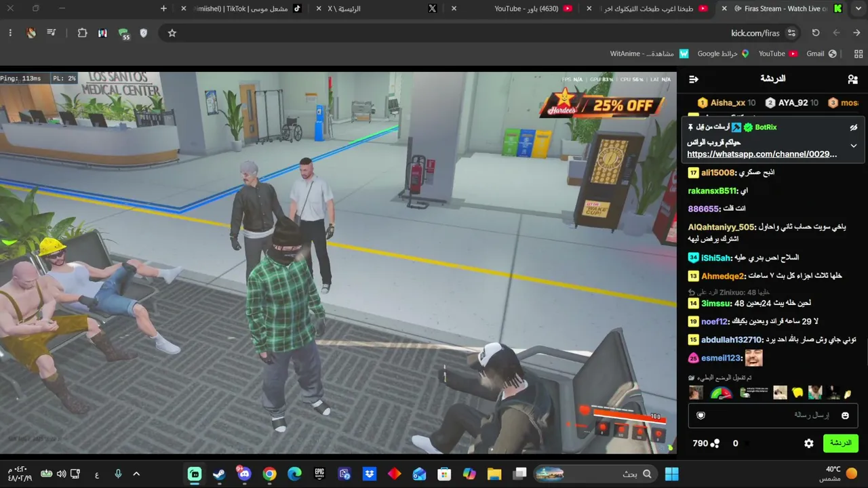Open Microsoft Store from the taskbar
The image size is (868, 488).
coord(444,474)
